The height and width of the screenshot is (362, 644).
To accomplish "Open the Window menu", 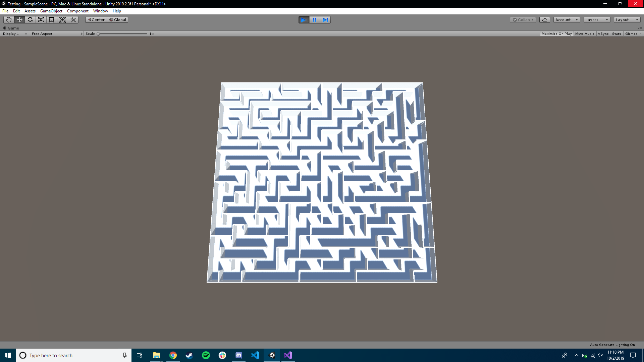I will point(101,11).
